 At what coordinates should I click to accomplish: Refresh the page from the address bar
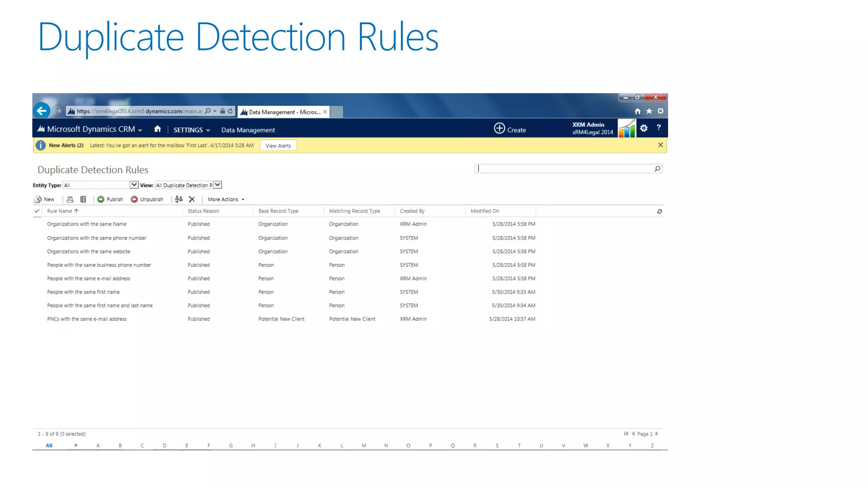click(x=230, y=111)
